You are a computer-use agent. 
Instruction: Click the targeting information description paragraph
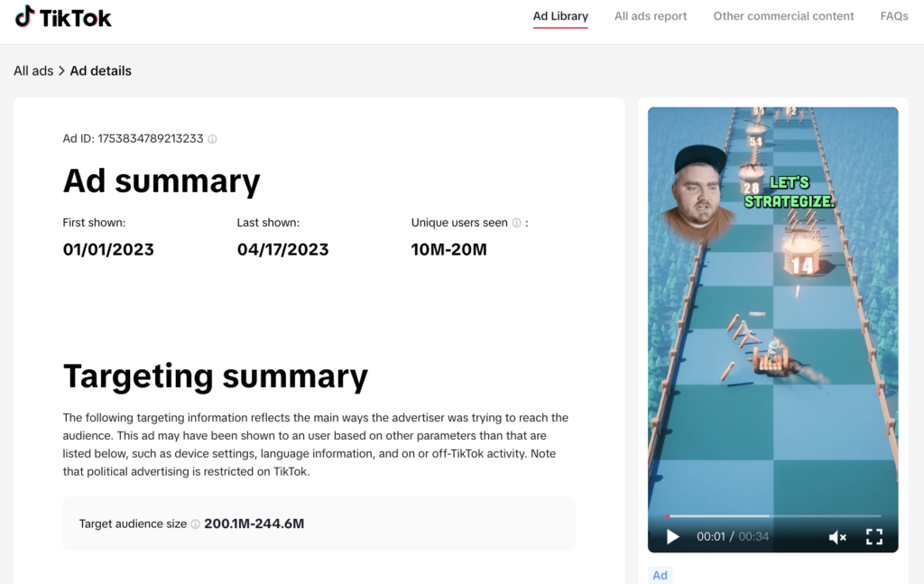point(315,444)
